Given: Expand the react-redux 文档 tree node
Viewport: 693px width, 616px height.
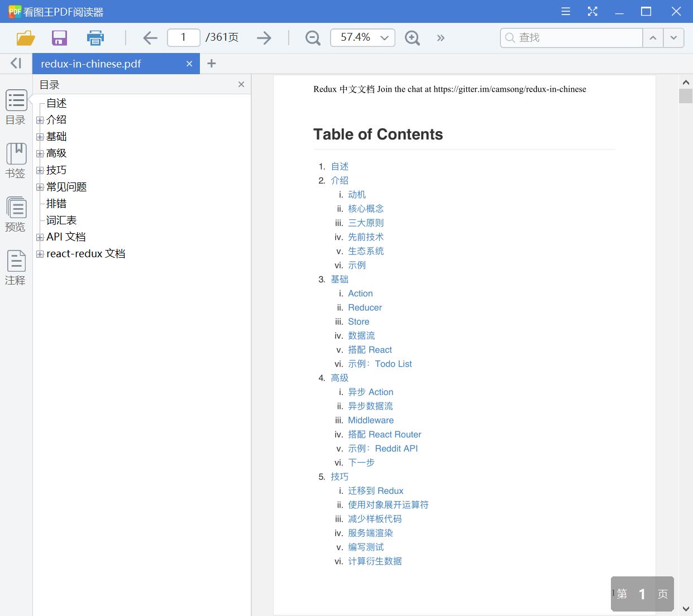Looking at the screenshot, I should pyautogui.click(x=40, y=254).
